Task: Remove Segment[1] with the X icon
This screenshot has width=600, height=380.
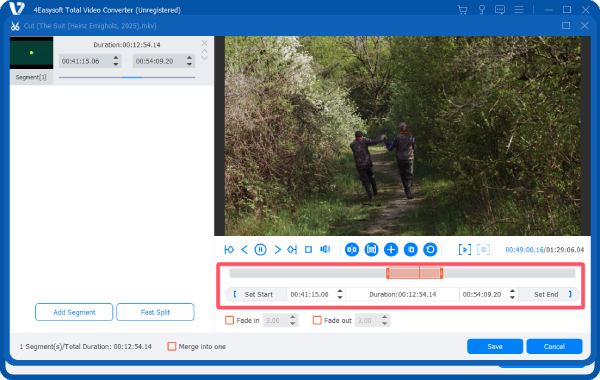Action: [x=204, y=43]
